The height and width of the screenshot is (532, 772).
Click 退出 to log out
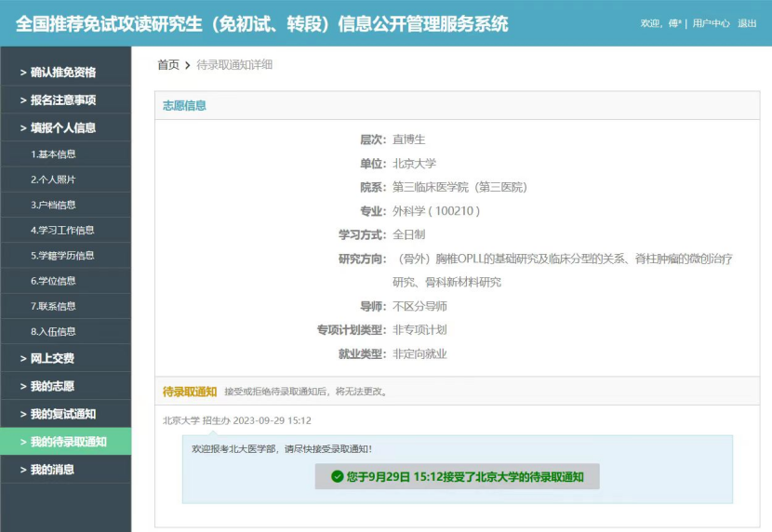coord(747,23)
